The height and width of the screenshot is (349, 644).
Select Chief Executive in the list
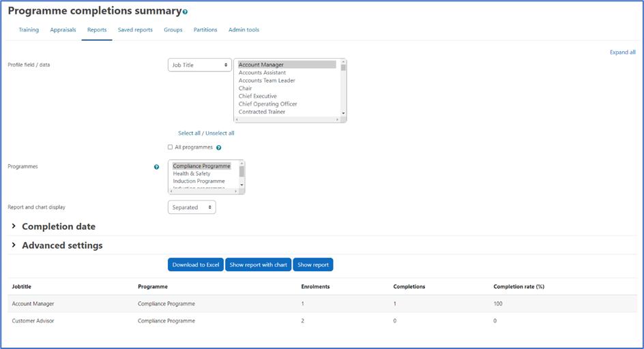287,96
